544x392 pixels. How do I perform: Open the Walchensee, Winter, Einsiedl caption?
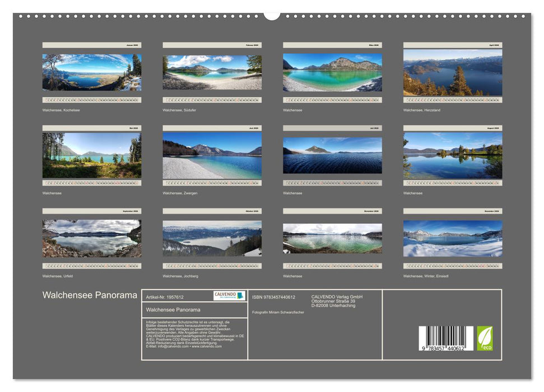(424, 276)
